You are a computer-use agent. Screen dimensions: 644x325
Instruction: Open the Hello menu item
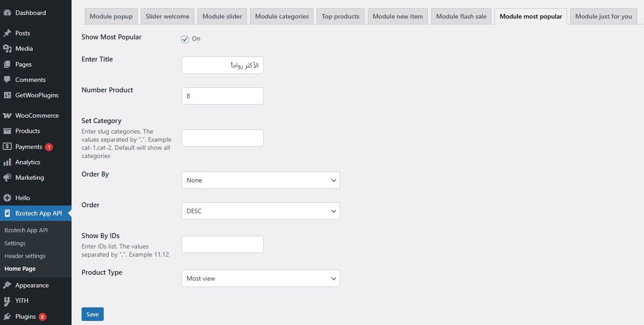(x=36, y=198)
